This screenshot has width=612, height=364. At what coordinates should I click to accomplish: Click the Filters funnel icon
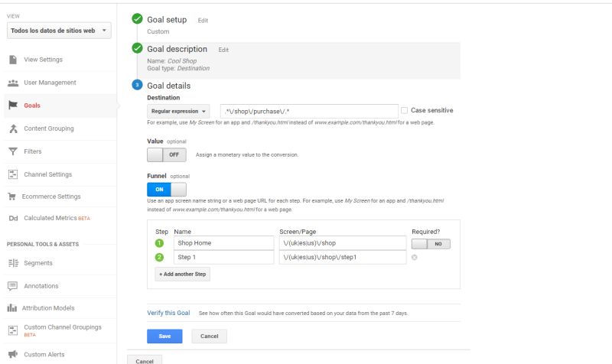coord(13,151)
